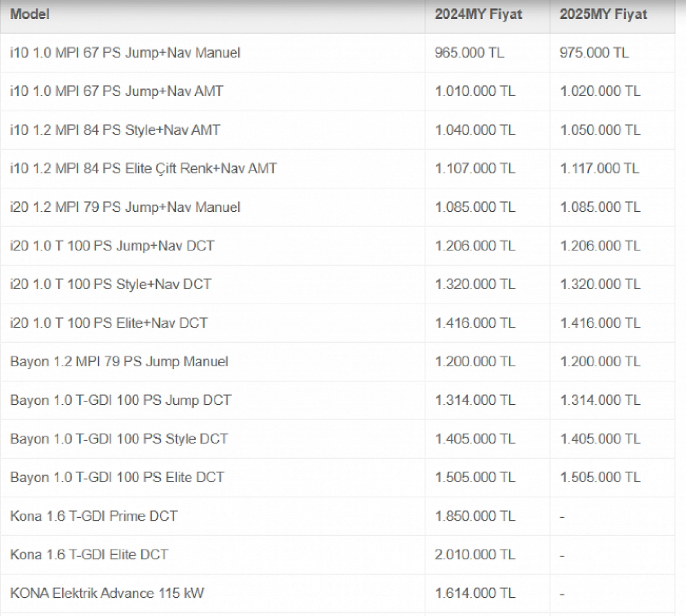This screenshot has height=616, width=686.
Task: Click the 2025MY Fiyat column header
Action: (603, 14)
